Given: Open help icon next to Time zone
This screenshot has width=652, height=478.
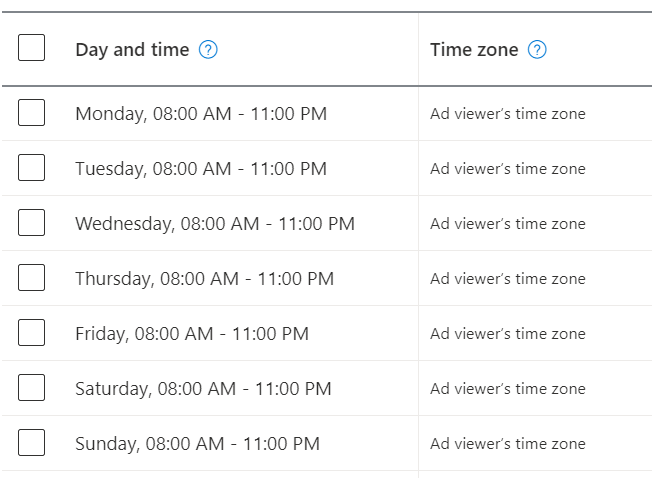Looking at the screenshot, I should [x=537, y=50].
